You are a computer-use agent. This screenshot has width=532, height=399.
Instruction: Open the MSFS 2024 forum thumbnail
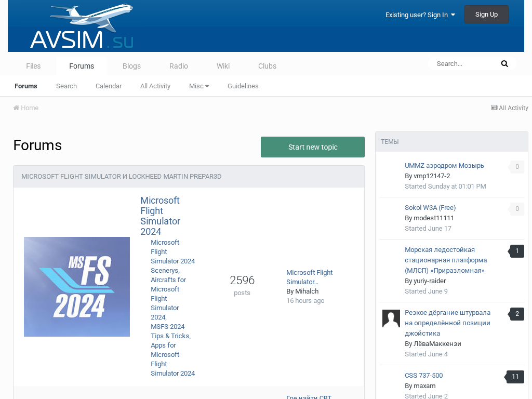tap(77, 287)
